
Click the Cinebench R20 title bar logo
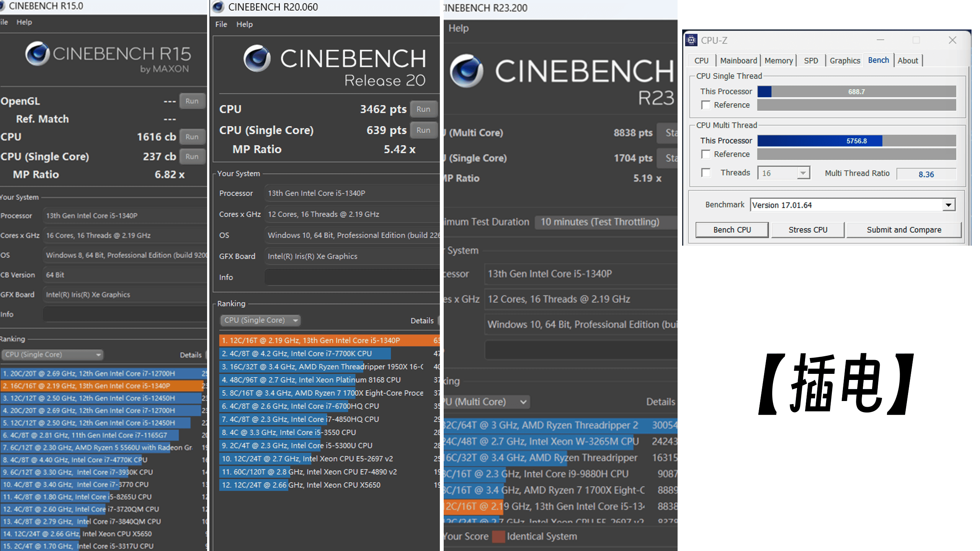pyautogui.click(x=218, y=7)
